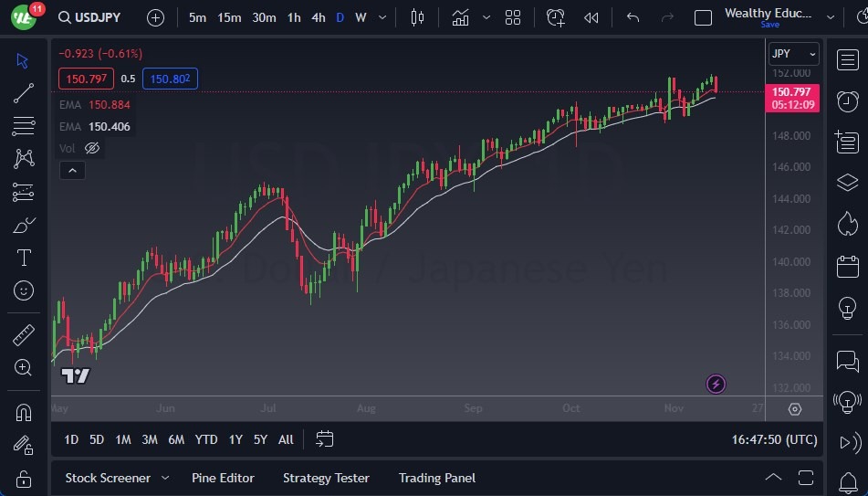The height and width of the screenshot is (496, 868).
Task: Toggle lock all drawing tools
Action: pos(24,479)
